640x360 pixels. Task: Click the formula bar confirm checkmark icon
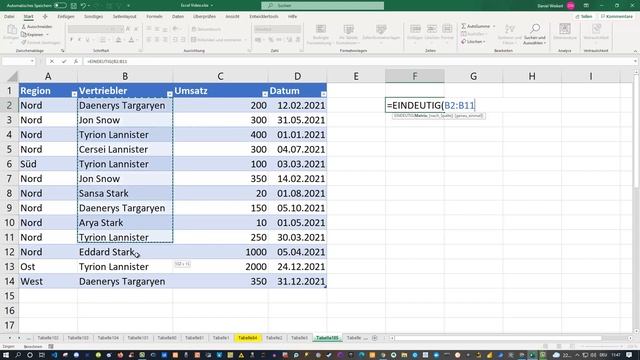coord(64,61)
